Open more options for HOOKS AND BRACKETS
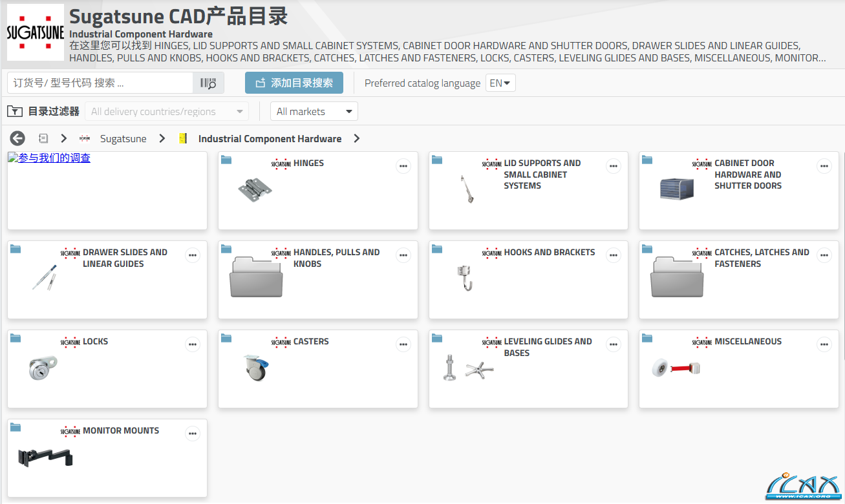The height and width of the screenshot is (504, 845). 614,255
